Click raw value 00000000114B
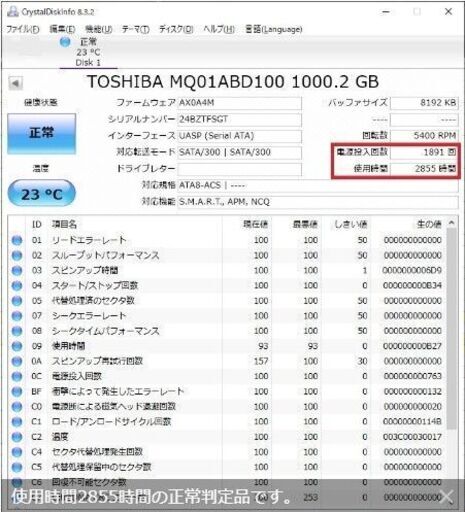 412,422
